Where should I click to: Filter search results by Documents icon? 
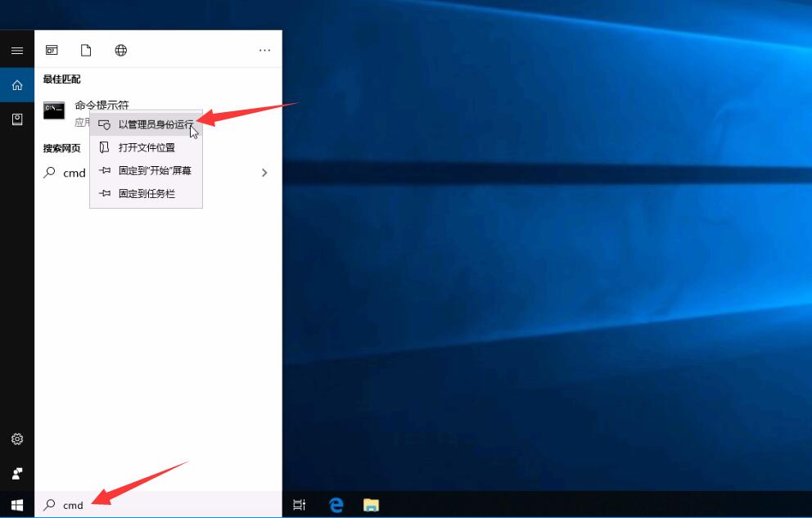pos(86,50)
